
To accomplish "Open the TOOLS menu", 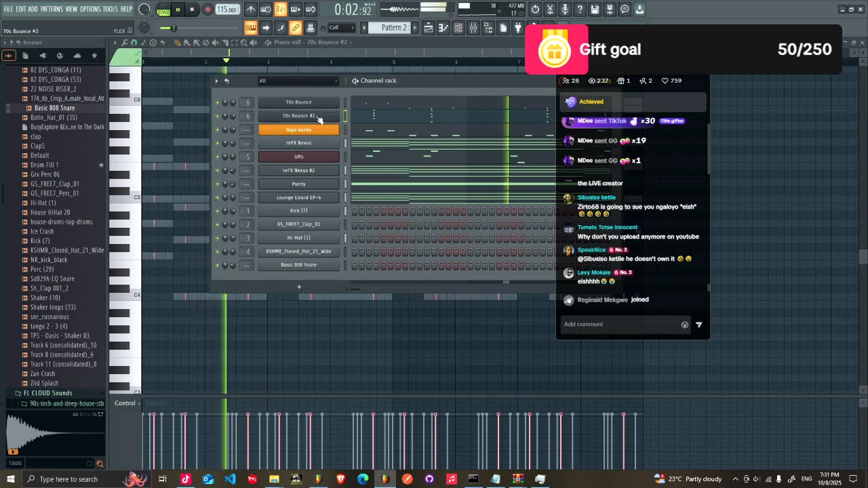I will click(110, 9).
